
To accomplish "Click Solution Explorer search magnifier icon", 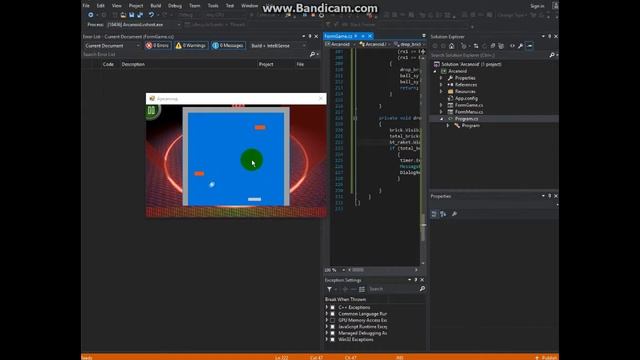I will [552, 55].
